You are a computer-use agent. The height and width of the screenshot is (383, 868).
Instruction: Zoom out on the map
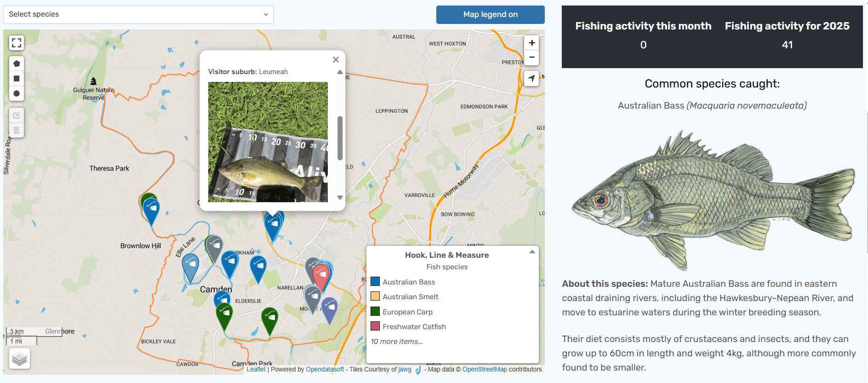click(531, 58)
